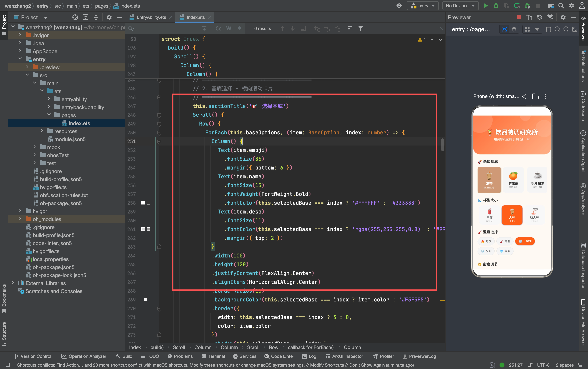
Task: Zoom in the Previewer
Action: [x=566, y=29]
